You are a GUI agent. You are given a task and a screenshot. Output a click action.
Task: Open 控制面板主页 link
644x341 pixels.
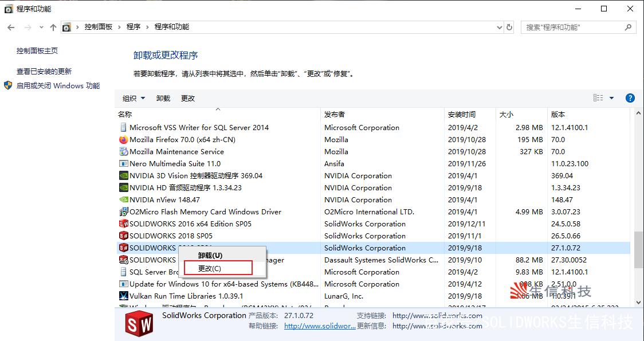click(x=37, y=51)
